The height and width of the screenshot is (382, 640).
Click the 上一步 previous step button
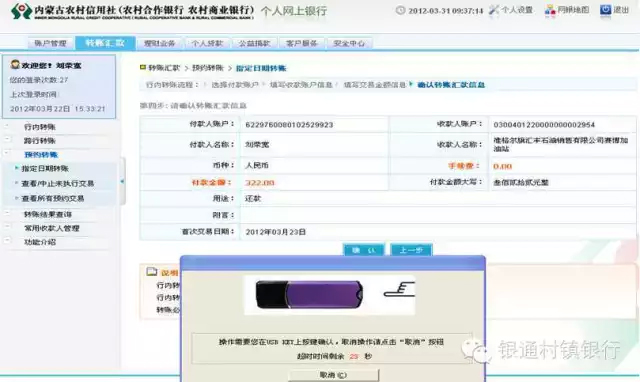coord(411,250)
